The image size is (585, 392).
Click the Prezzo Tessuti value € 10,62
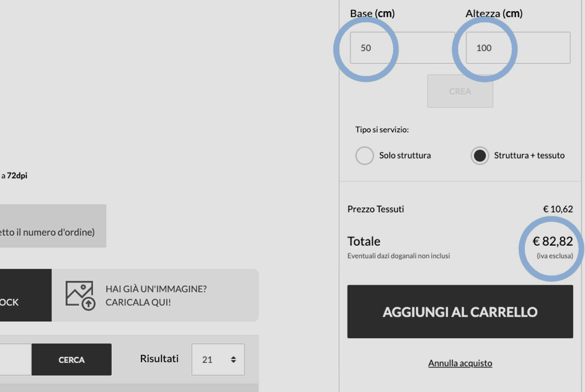coord(558,209)
